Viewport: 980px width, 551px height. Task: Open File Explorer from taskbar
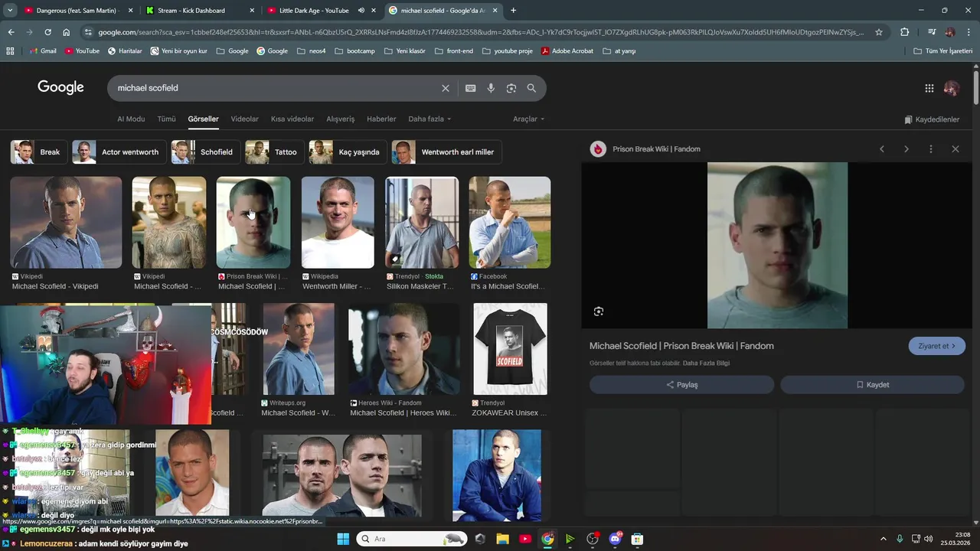click(x=503, y=539)
